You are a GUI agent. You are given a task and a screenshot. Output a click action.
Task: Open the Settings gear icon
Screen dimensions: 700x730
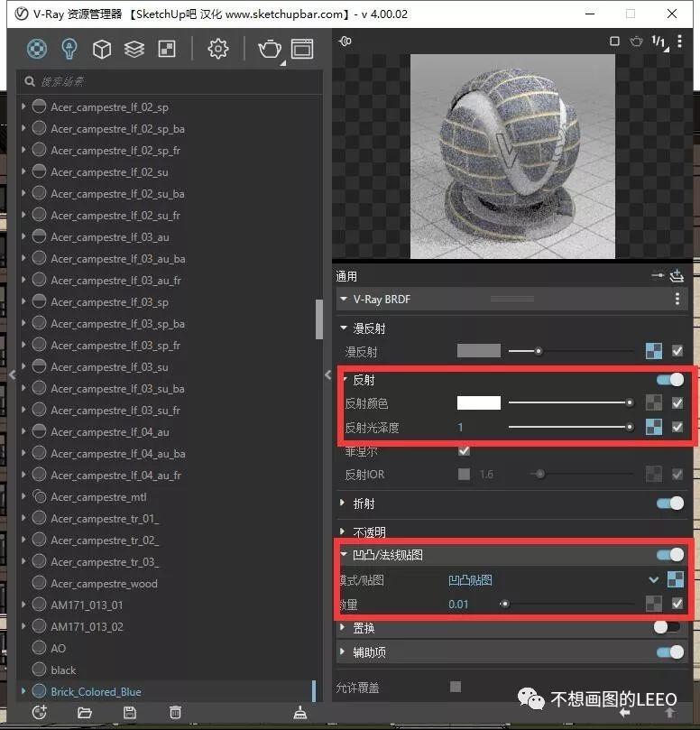point(217,49)
